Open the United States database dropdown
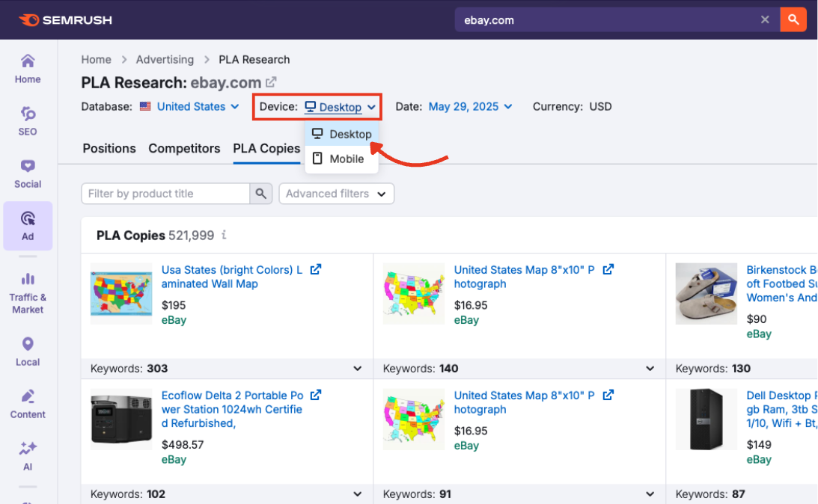 (x=189, y=106)
